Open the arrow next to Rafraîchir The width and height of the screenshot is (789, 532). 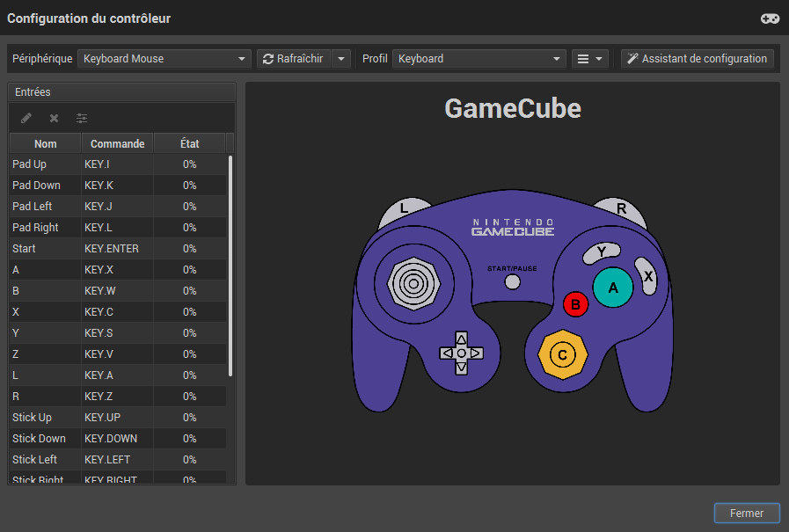click(x=341, y=59)
